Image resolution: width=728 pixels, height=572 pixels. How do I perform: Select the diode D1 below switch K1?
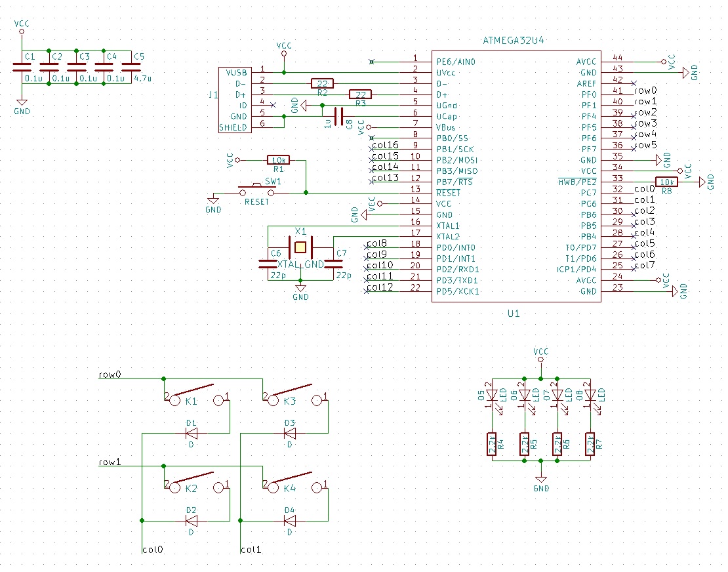tap(190, 432)
